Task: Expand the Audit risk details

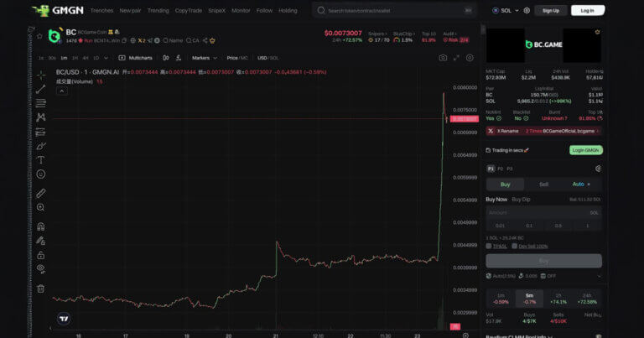Action: pyautogui.click(x=449, y=34)
